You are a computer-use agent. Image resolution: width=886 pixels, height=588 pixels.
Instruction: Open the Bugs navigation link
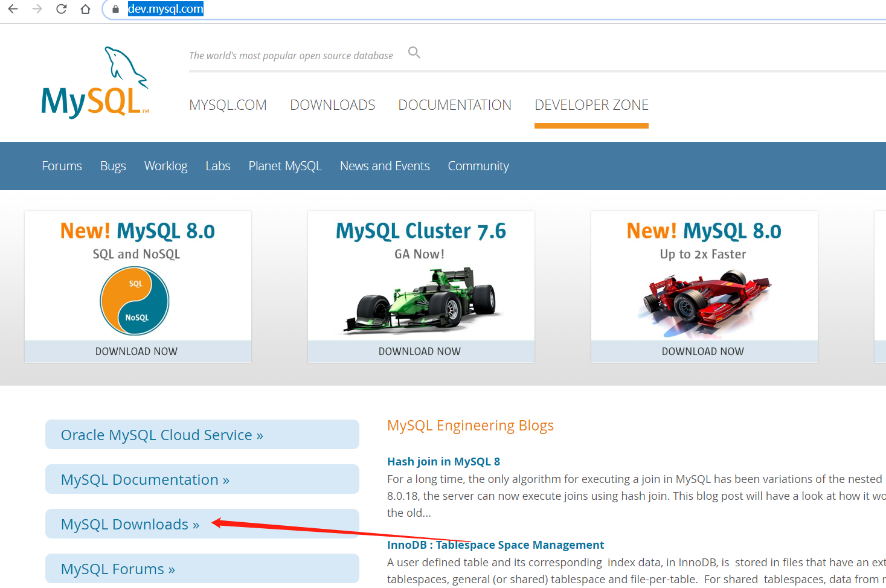113,165
